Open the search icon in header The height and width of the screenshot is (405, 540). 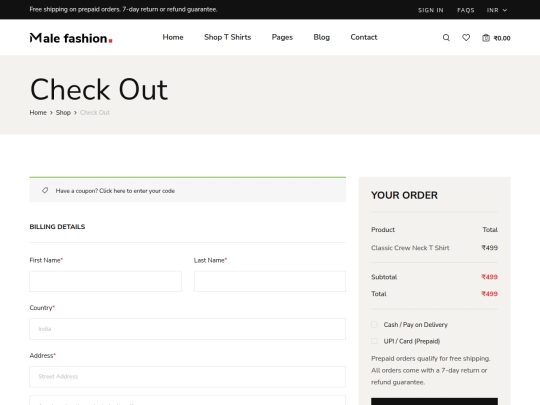[x=446, y=38]
